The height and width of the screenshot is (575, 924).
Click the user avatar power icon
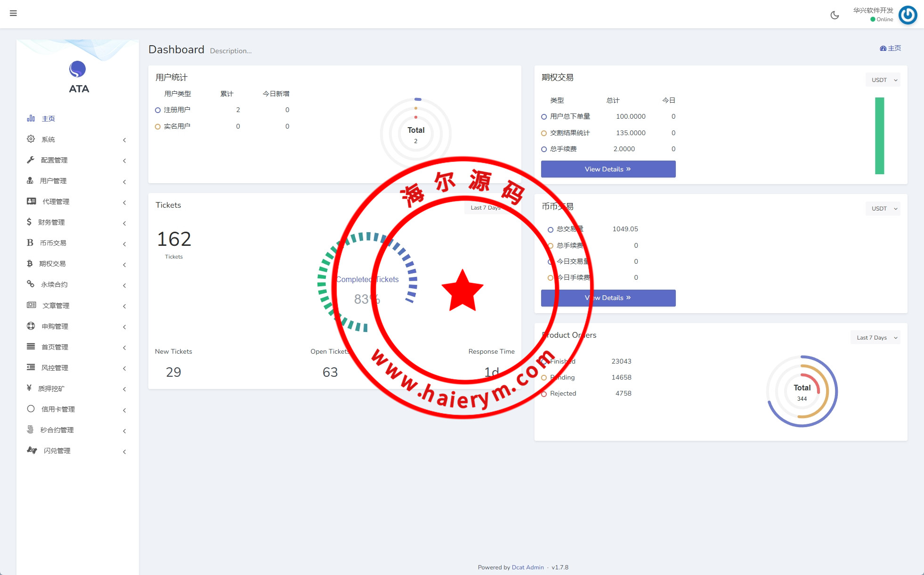pyautogui.click(x=908, y=15)
